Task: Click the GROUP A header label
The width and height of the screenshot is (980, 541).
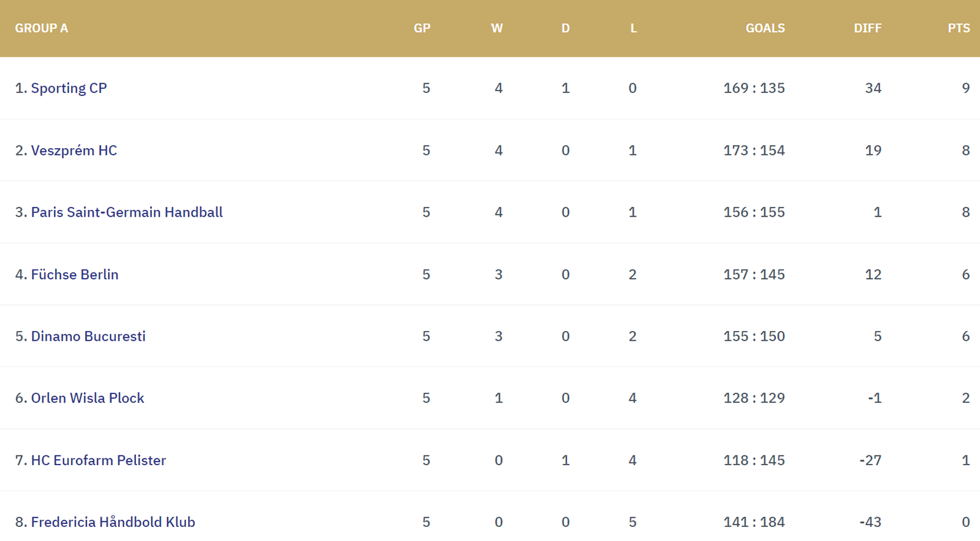Action: coord(42,28)
